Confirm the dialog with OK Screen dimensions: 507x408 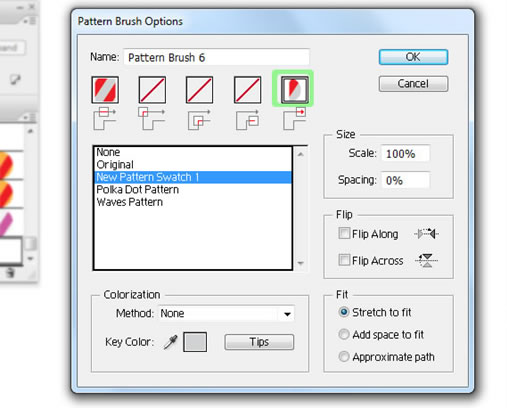coord(413,57)
